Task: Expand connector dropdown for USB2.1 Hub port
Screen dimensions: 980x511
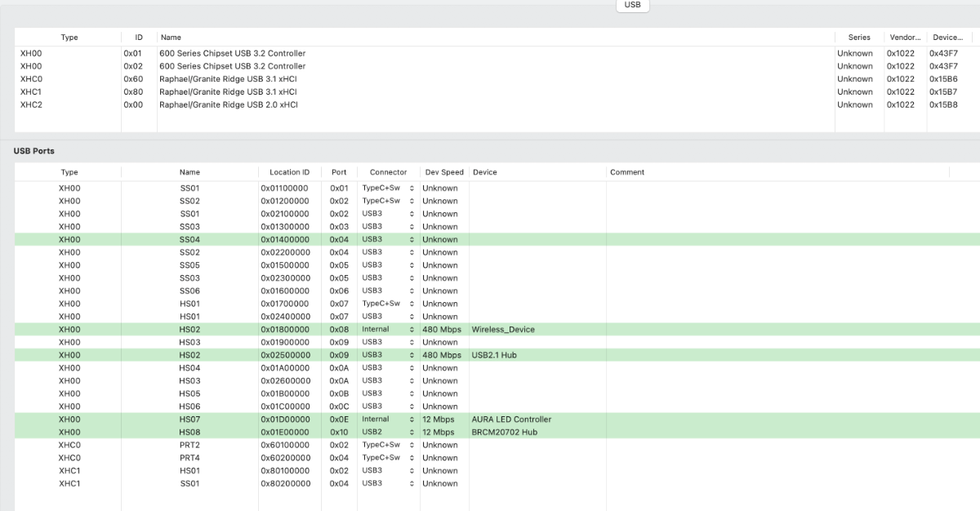Action: click(x=388, y=355)
